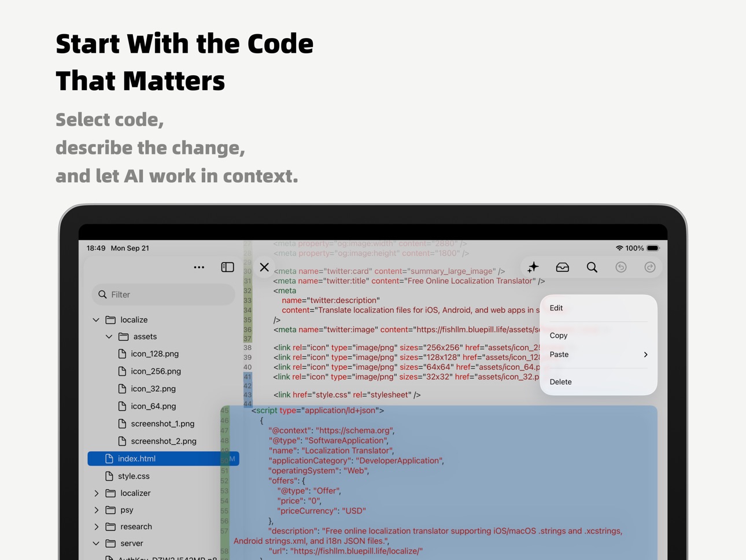Choose Edit in context menu
The height and width of the screenshot is (560, 746).
tap(599, 308)
